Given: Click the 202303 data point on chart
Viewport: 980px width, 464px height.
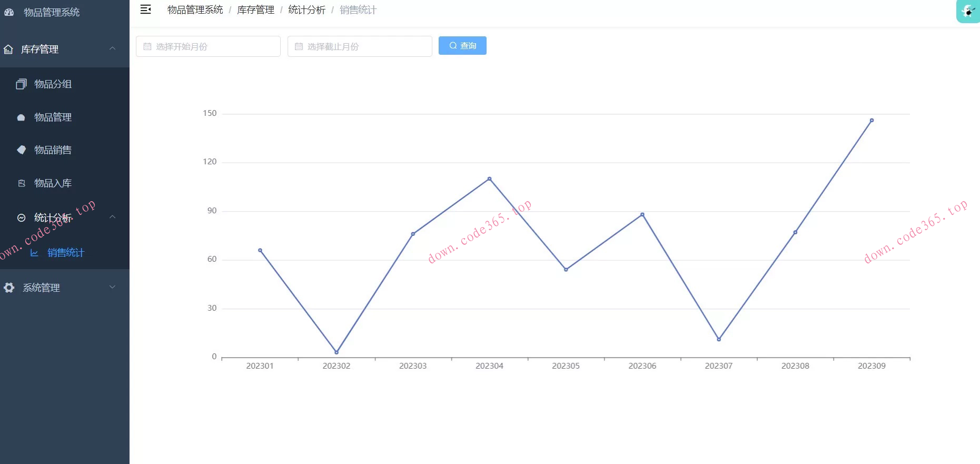Looking at the screenshot, I should (x=413, y=234).
